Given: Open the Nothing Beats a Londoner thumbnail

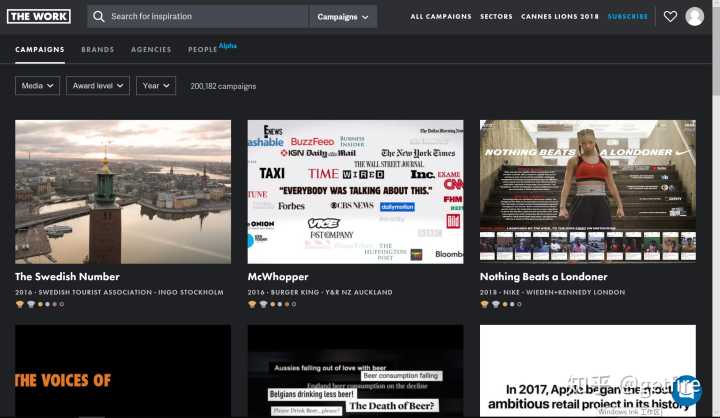Looking at the screenshot, I should [588, 192].
